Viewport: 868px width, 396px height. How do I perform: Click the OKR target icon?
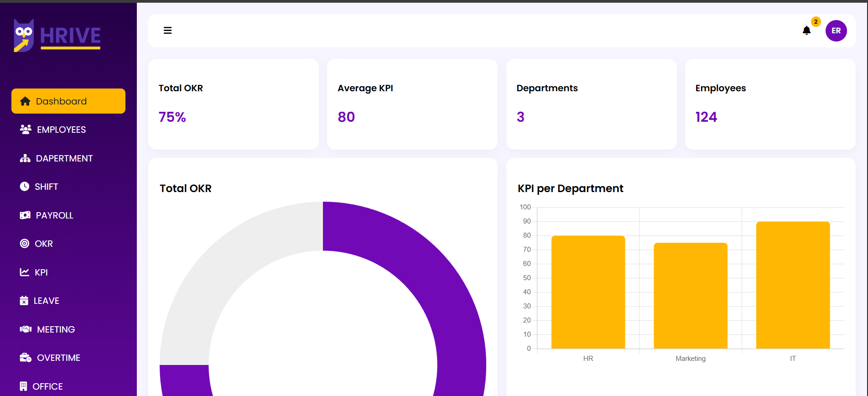(x=25, y=244)
